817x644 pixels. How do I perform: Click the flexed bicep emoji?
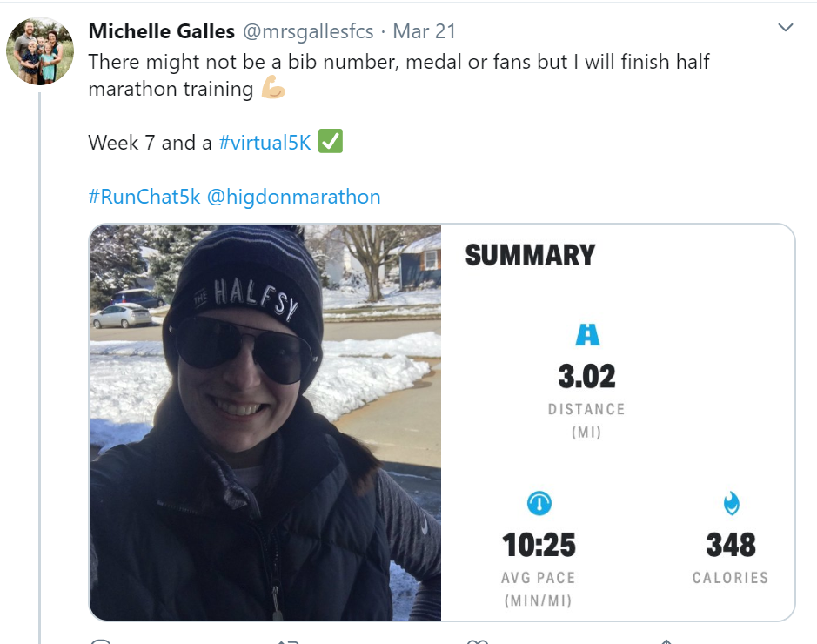[273, 89]
